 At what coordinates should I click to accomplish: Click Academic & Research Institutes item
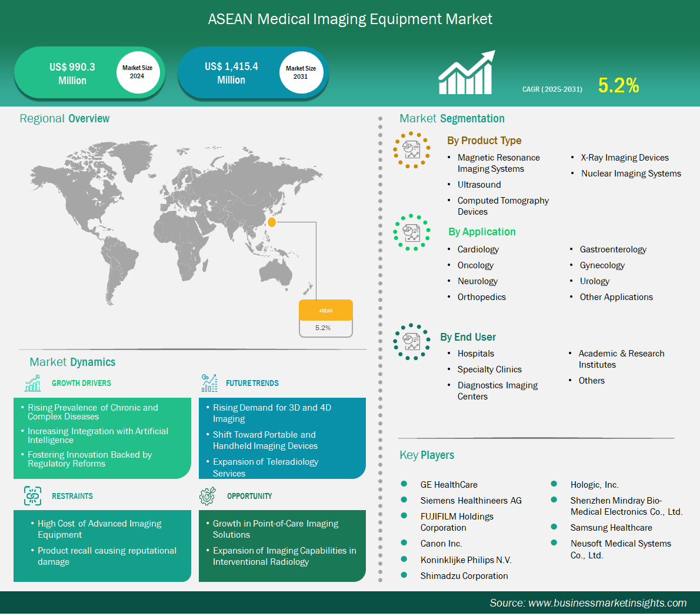pyautogui.click(x=621, y=359)
